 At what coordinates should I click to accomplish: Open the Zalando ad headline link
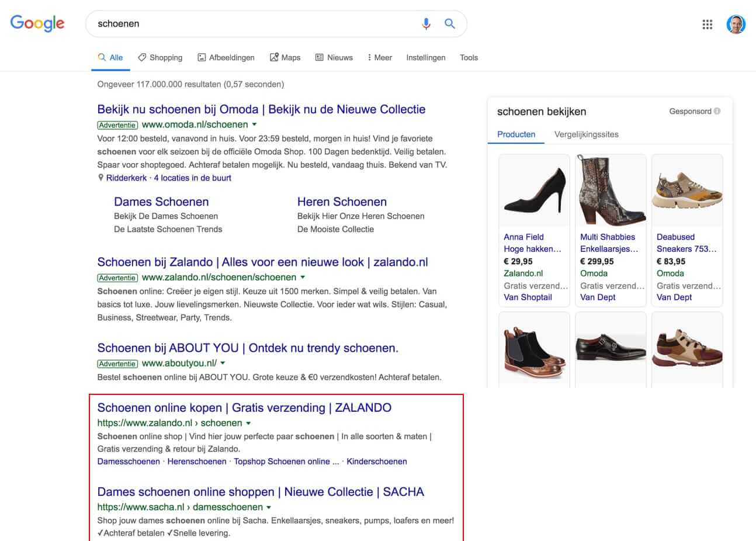click(x=262, y=262)
